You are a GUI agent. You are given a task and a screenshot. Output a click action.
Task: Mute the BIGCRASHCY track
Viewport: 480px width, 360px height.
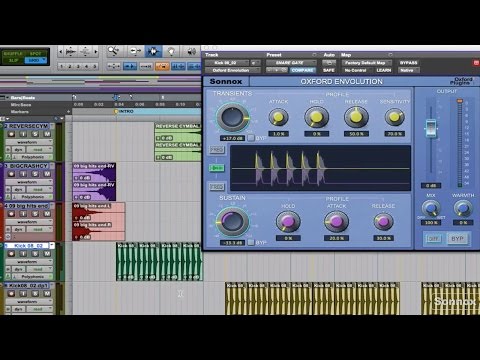coord(47,174)
